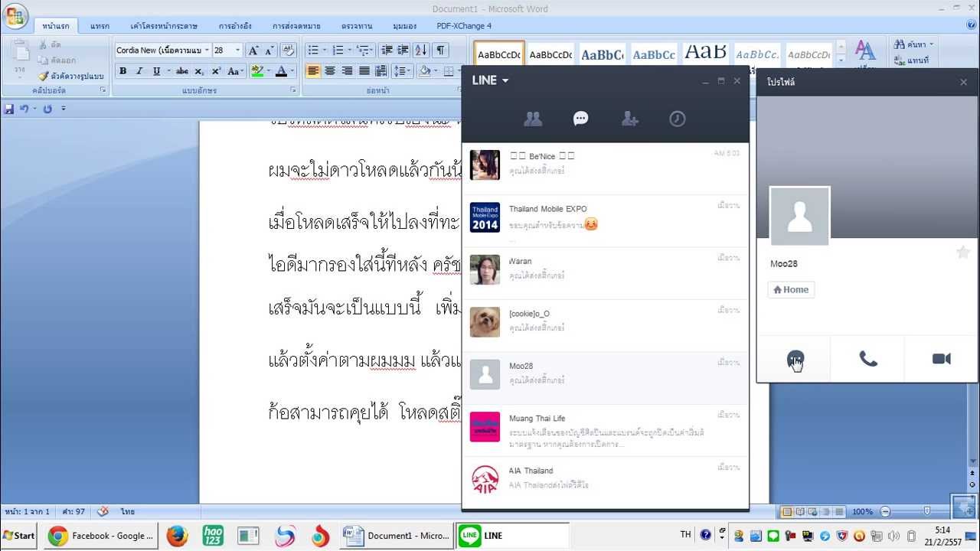Click the Increase Indent icon
Screen dimensions: 980x551
click(x=403, y=51)
